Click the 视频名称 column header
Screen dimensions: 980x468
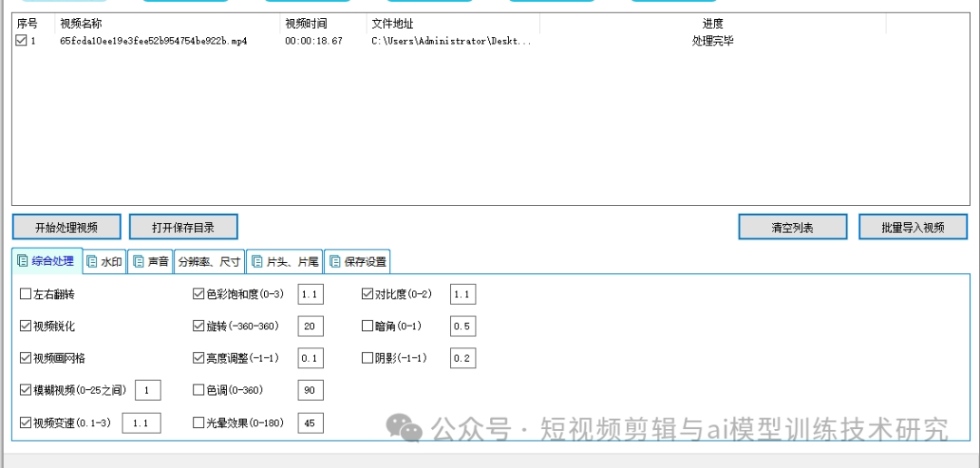click(x=168, y=24)
